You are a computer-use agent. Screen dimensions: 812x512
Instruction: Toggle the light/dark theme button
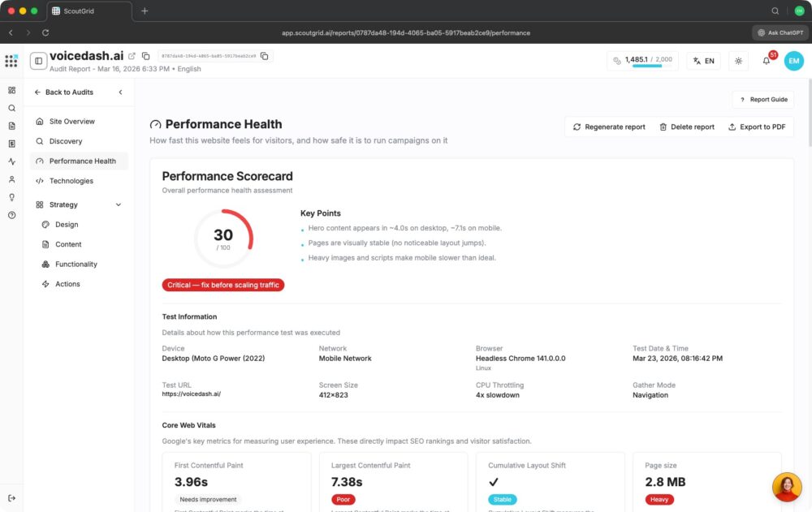pyautogui.click(x=738, y=61)
